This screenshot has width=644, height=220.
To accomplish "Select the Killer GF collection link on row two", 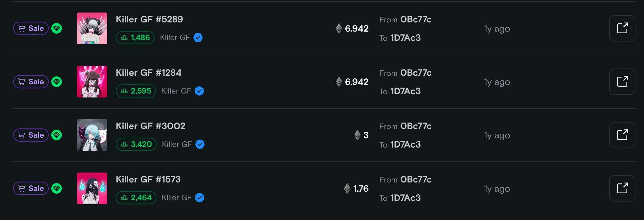I will [x=176, y=91].
